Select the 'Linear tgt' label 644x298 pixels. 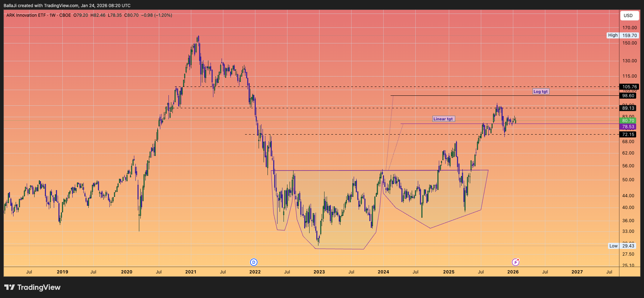[443, 119]
